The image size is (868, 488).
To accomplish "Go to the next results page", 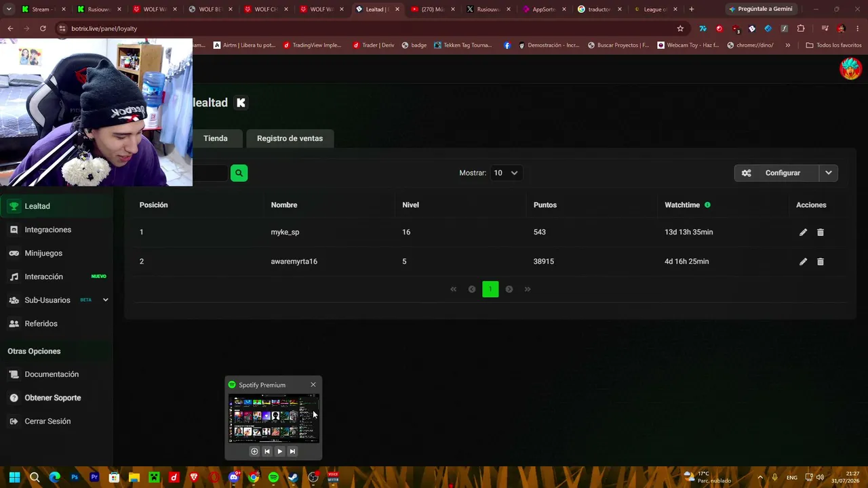I will pyautogui.click(x=509, y=289).
